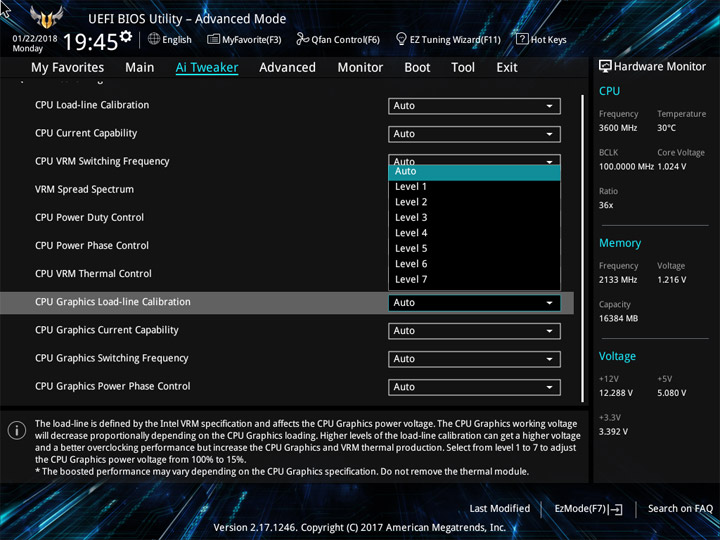The image size is (720, 540).
Task: Choose Auto in the open list
Action: click(474, 172)
